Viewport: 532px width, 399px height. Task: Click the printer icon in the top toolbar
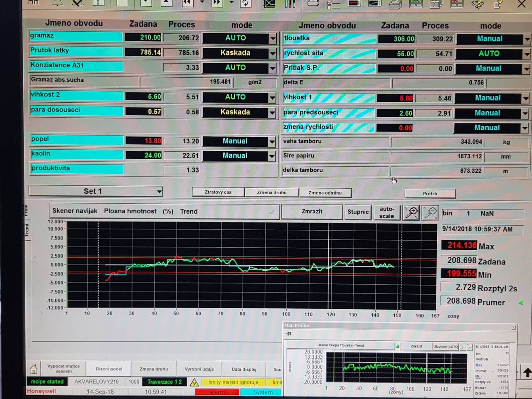pyautogui.click(x=313, y=3)
